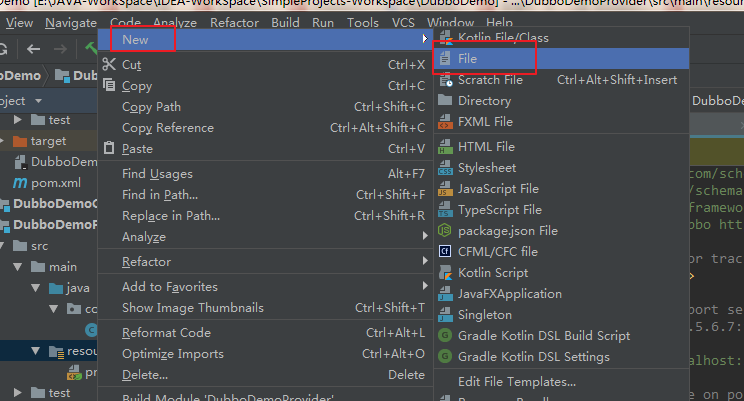Image resolution: width=744 pixels, height=401 pixels.
Task: Open the Project view dropdown arrow
Action: [38, 101]
